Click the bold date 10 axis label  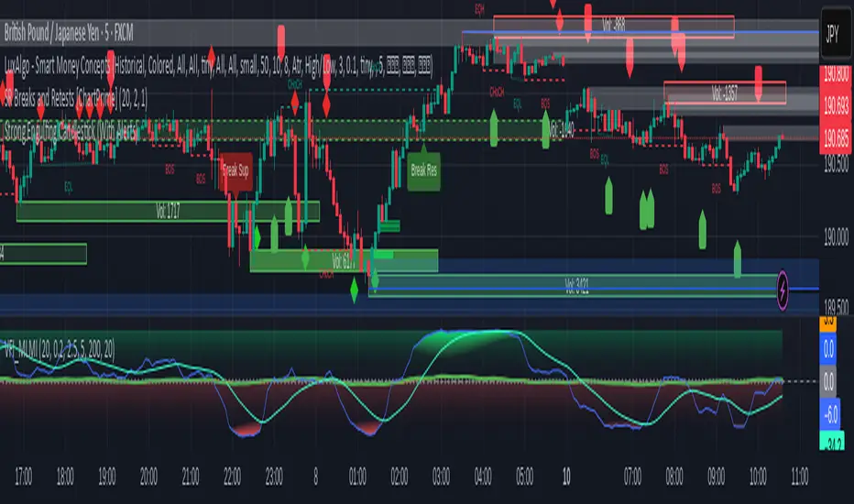click(x=566, y=477)
